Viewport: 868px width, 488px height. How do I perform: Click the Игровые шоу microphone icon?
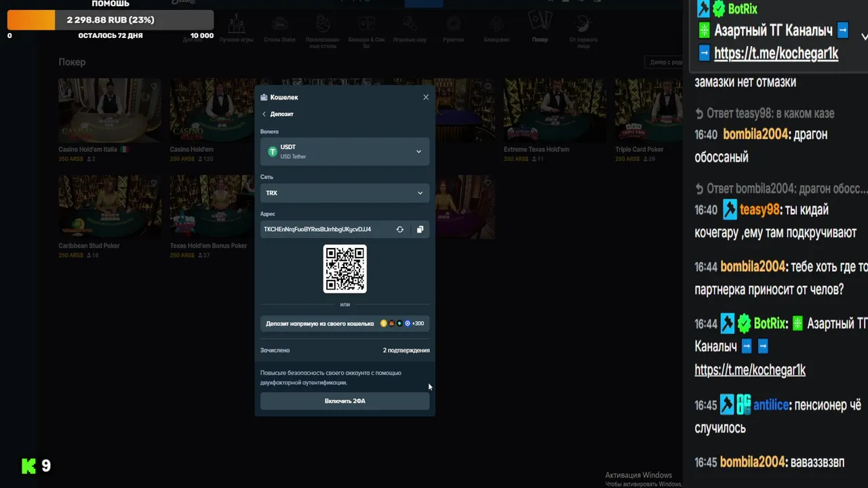(x=410, y=25)
